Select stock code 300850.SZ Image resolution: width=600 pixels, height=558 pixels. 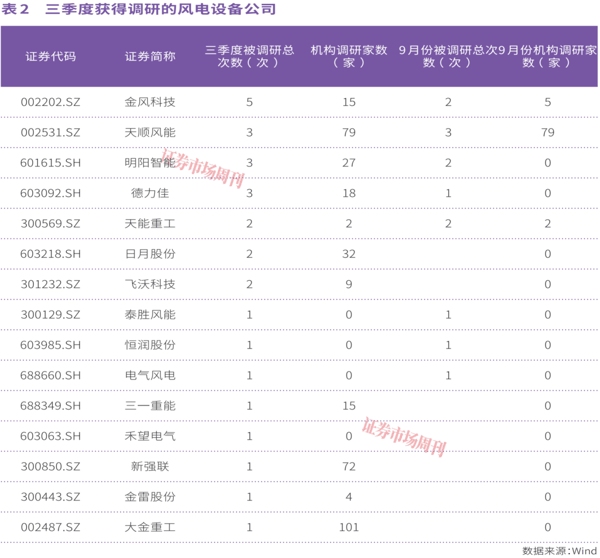tap(51, 467)
